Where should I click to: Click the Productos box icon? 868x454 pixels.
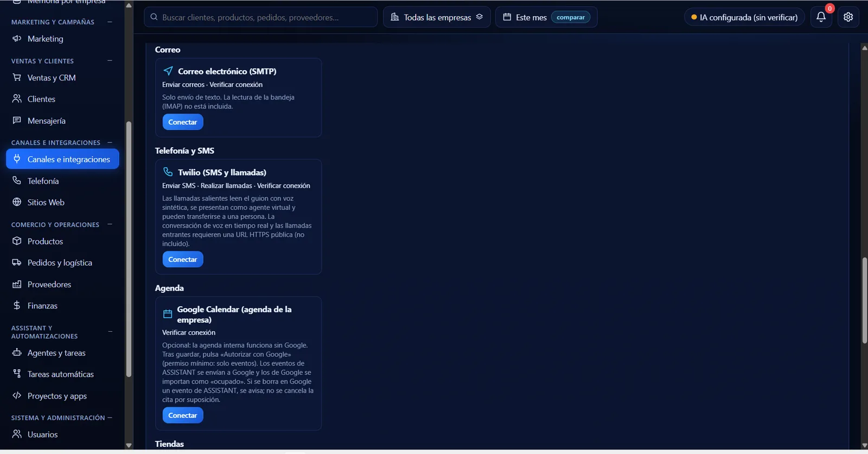(x=17, y=241)
